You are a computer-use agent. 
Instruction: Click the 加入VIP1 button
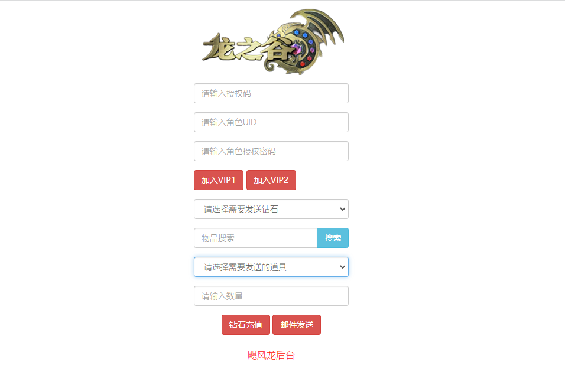[x=218, y=180]
